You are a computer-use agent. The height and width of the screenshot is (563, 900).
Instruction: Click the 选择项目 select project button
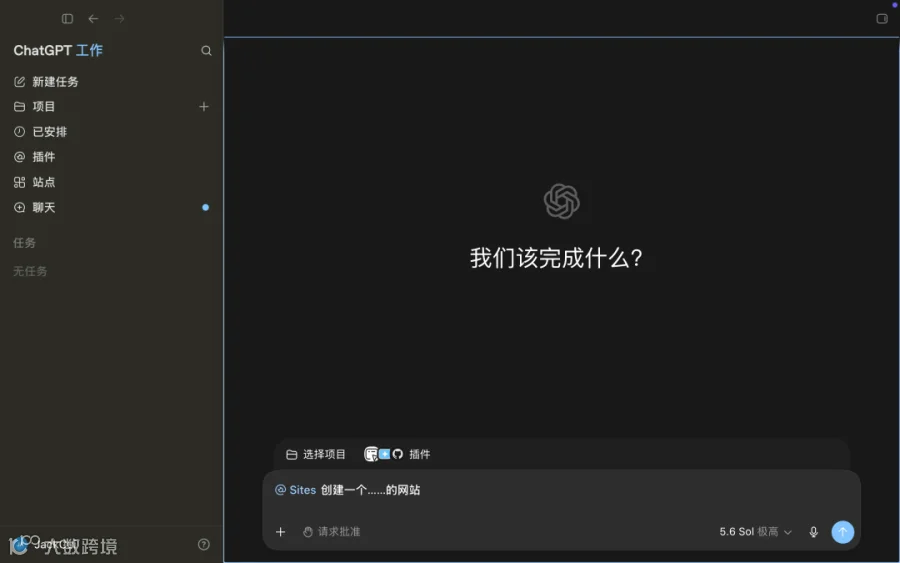[x=316, y=455]
